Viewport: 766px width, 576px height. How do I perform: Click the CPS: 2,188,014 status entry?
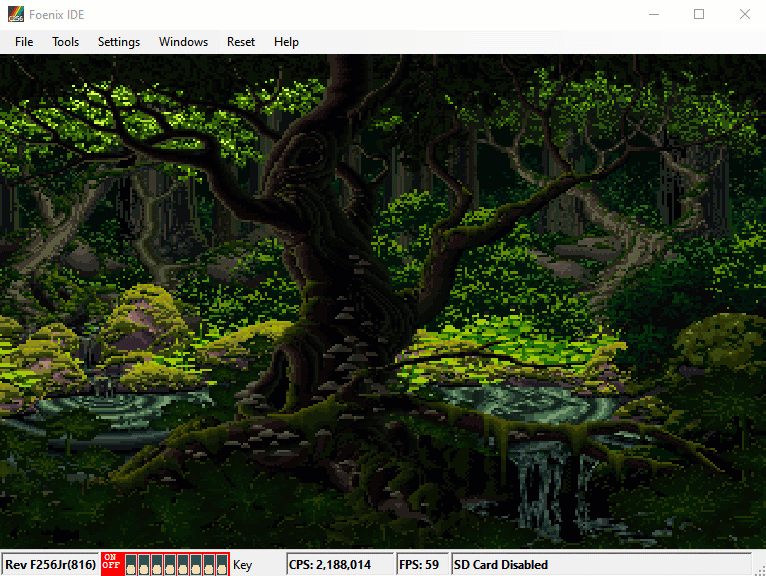[x=340, y=565]
